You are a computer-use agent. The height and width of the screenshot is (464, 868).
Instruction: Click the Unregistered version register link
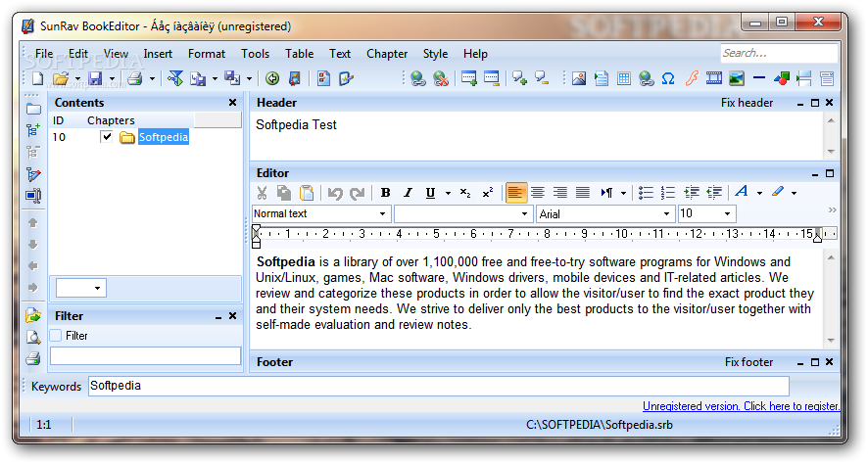(x=741, y=406)
